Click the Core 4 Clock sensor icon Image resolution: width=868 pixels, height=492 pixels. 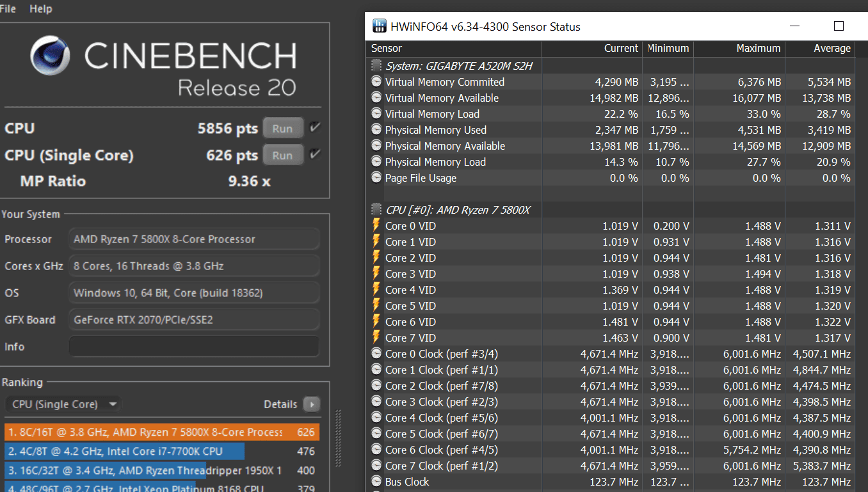[x=376, y=418]
